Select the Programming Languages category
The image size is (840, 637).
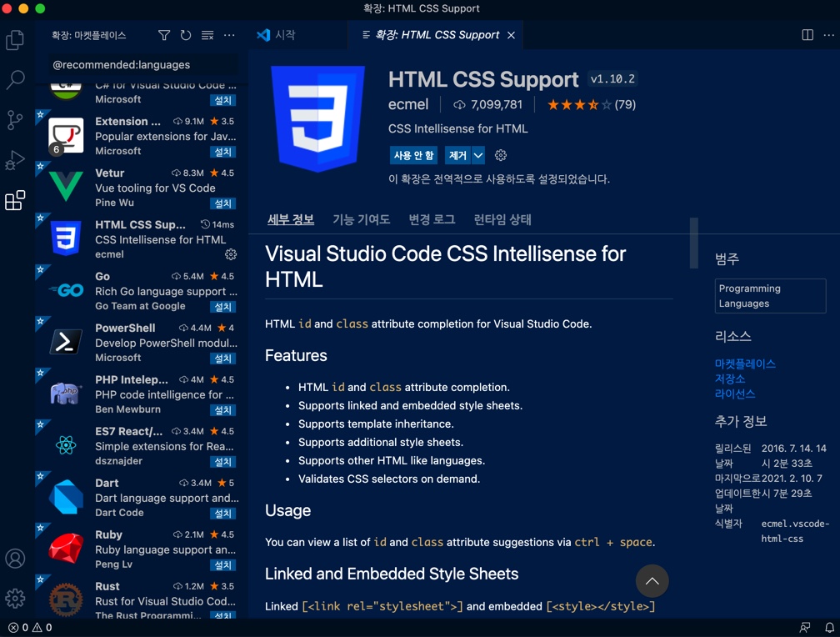770,296
